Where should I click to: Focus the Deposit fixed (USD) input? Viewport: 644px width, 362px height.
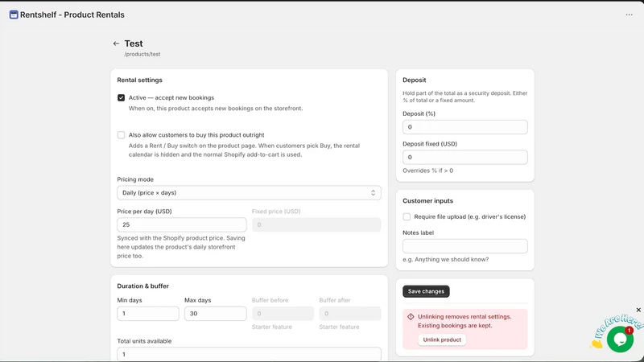pos(465,157)
